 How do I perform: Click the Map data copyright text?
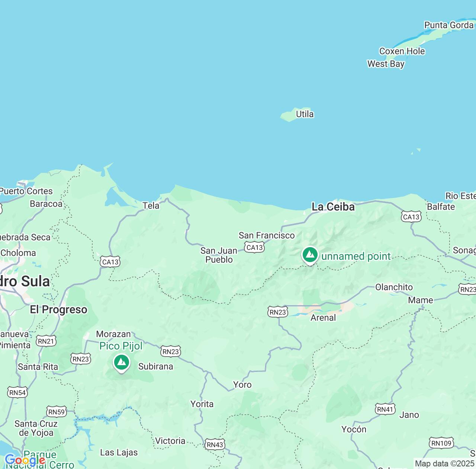(x=444, y=464)
